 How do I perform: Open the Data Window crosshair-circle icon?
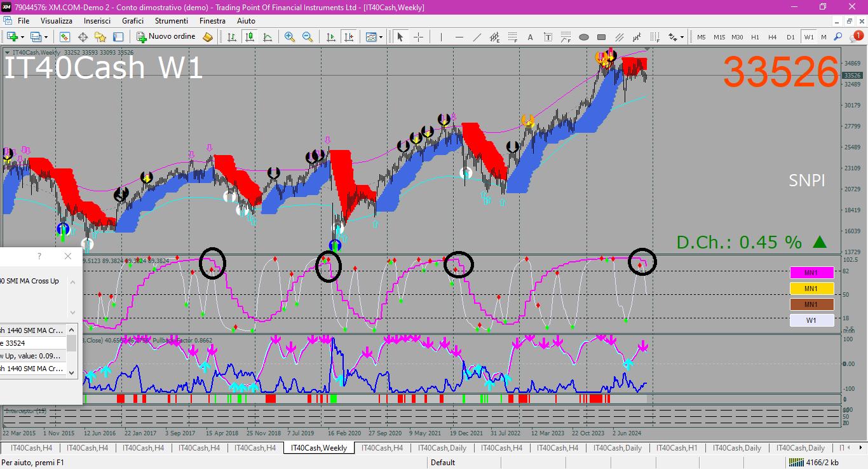point(83,37)
